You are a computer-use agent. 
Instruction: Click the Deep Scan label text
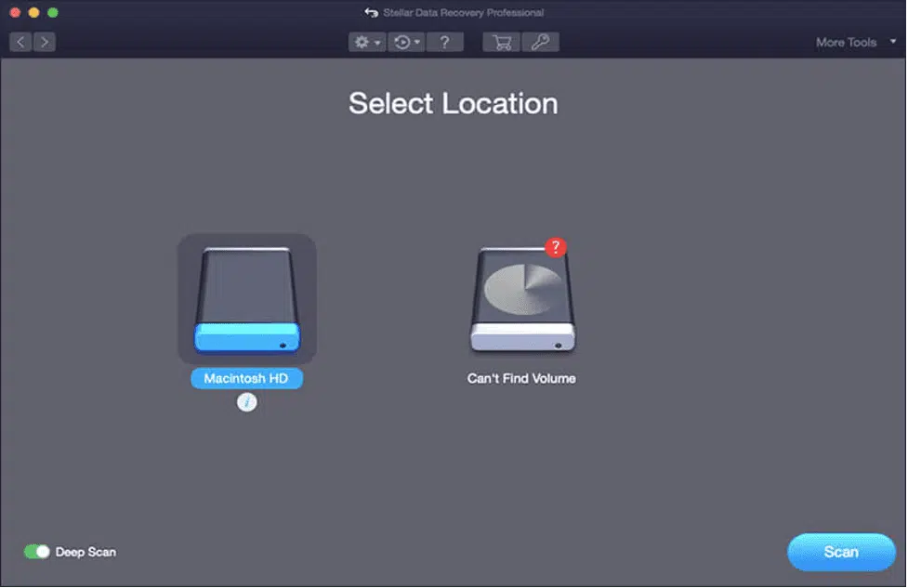(x=86, y=552)
